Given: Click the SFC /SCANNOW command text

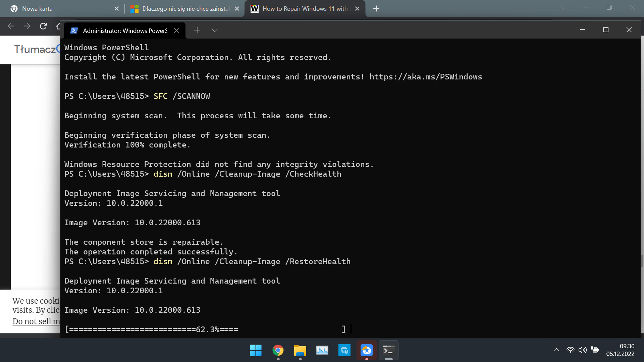Looking at the screenshot, I should (x=182, y=96).
